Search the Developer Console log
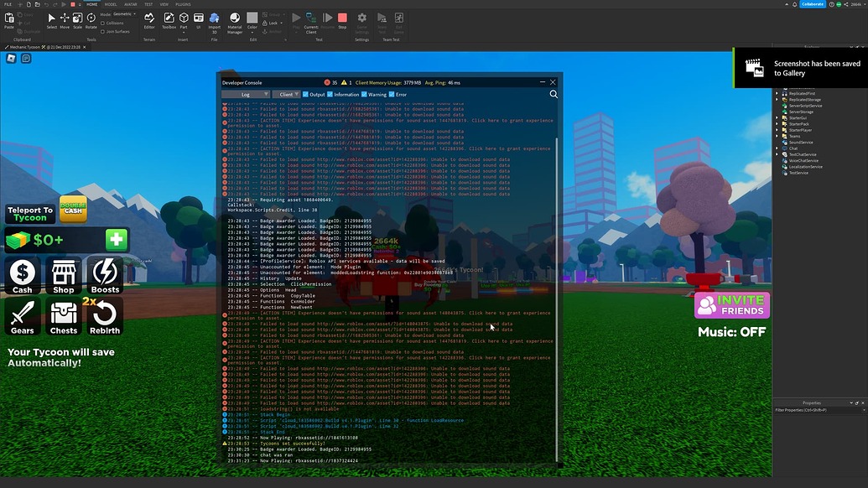Screen dimensions: 868x488 (x=554, y=94)
